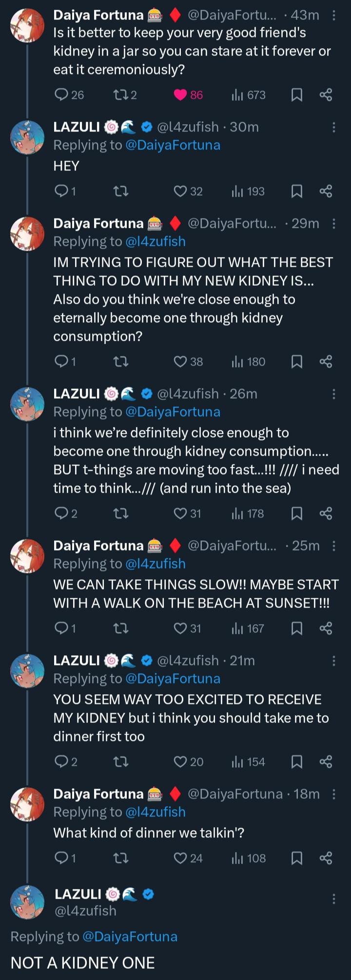This screenshot has height=980, width=351.
Task: Retweet the "WALK ON THE BEACH" tweet
Action: point(120,629)
